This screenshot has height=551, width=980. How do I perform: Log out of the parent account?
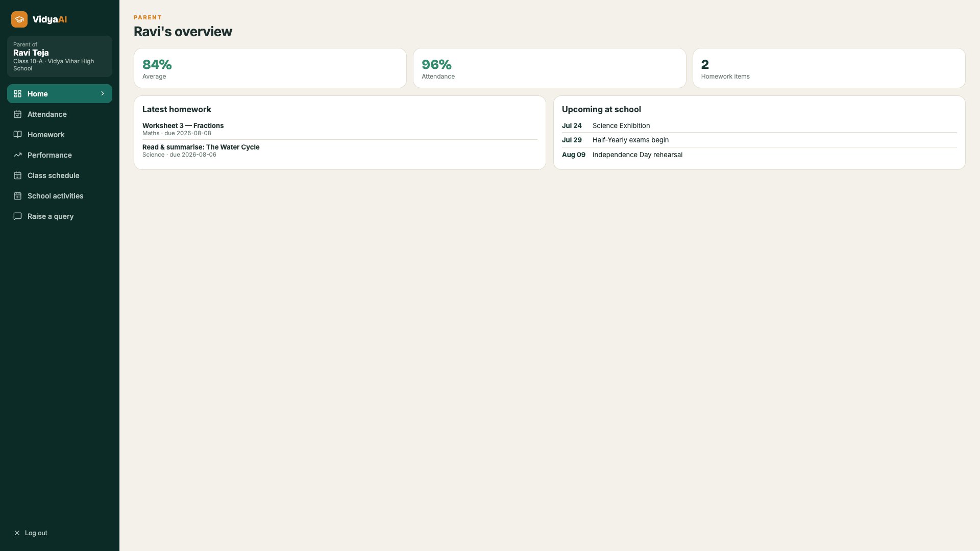(x=31, y=533)
